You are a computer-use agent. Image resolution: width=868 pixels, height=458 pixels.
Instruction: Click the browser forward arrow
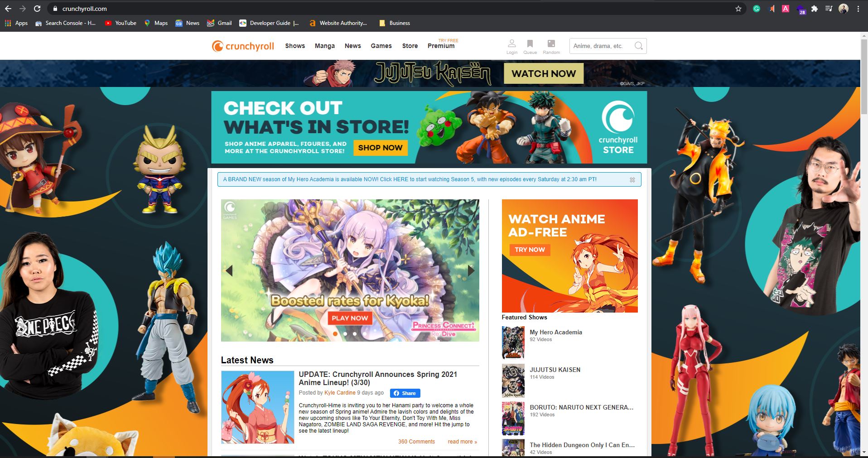23,9
